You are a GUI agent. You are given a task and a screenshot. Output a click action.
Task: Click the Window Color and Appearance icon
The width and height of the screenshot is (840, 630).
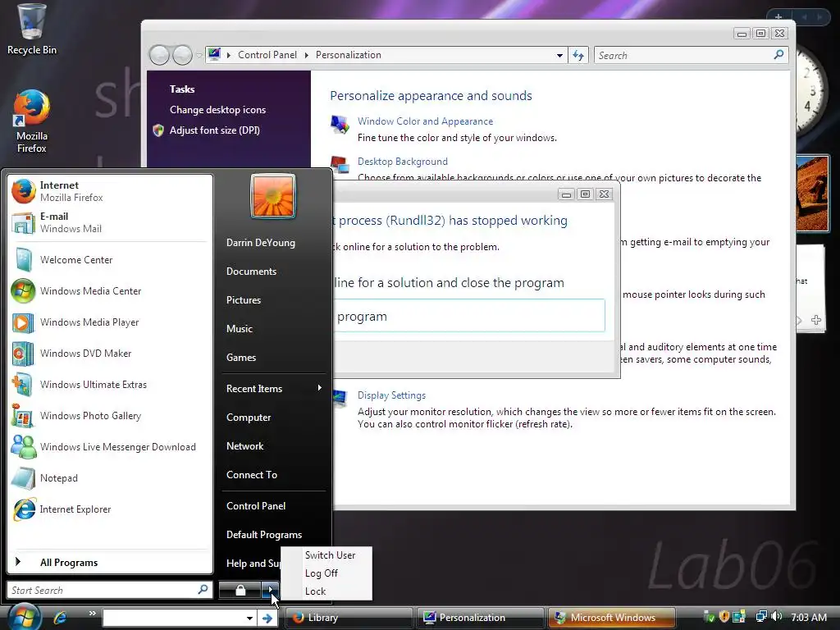tap(340, 125)
